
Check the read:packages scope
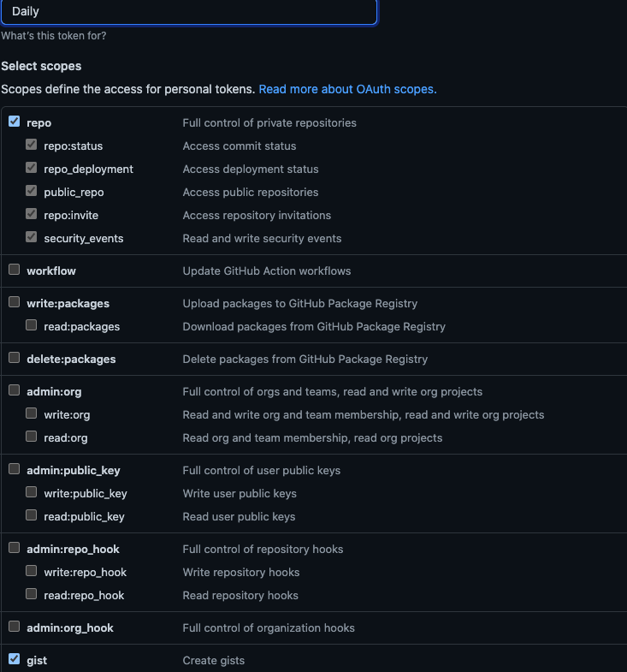(32, 325)
